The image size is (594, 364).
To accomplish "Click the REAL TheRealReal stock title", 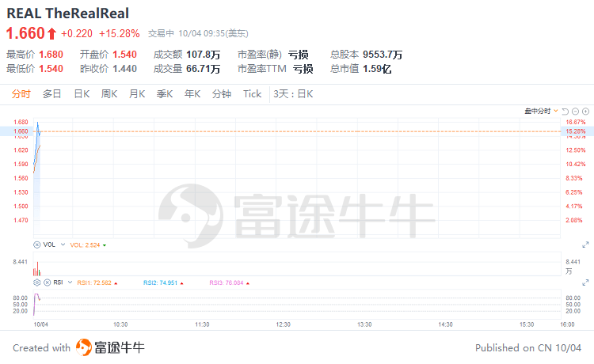I will tap(68, 13).
